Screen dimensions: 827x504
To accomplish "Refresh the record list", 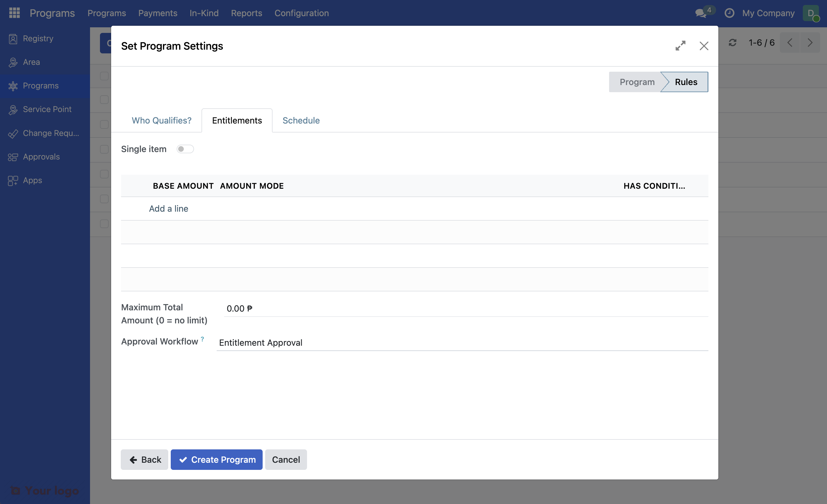I will pos(733,43).
